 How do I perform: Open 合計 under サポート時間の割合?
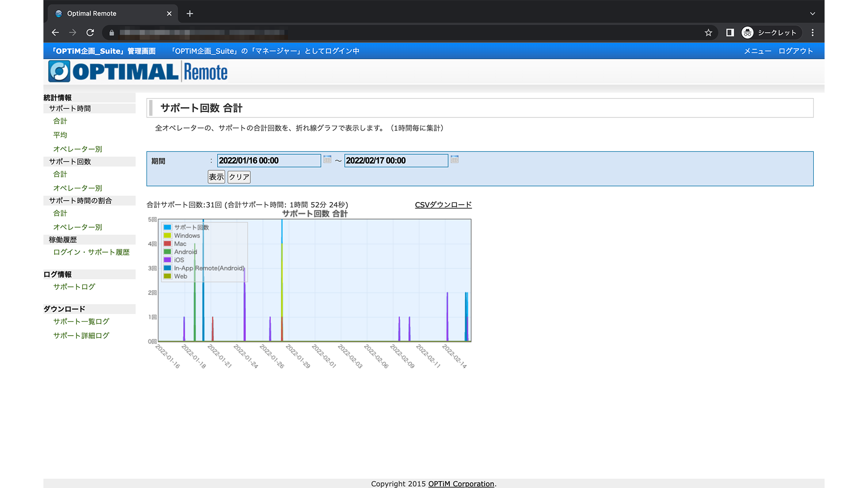pos(60,213)
